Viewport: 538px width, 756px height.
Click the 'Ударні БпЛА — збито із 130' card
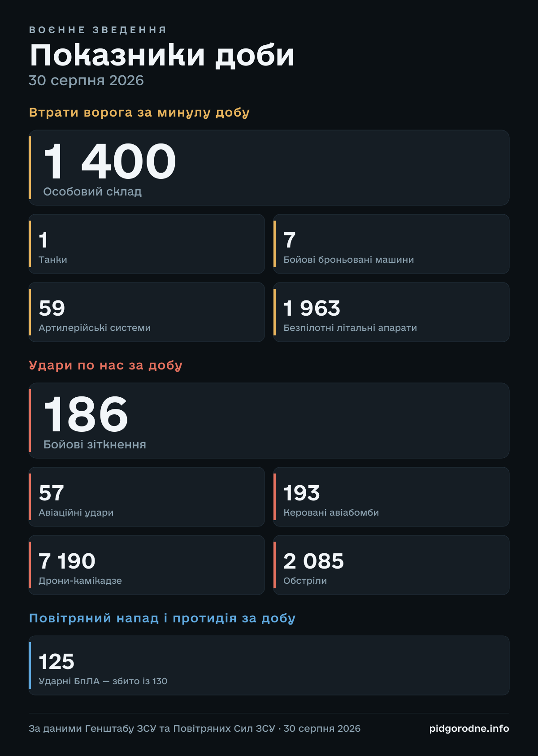click(x=269, y=665)
